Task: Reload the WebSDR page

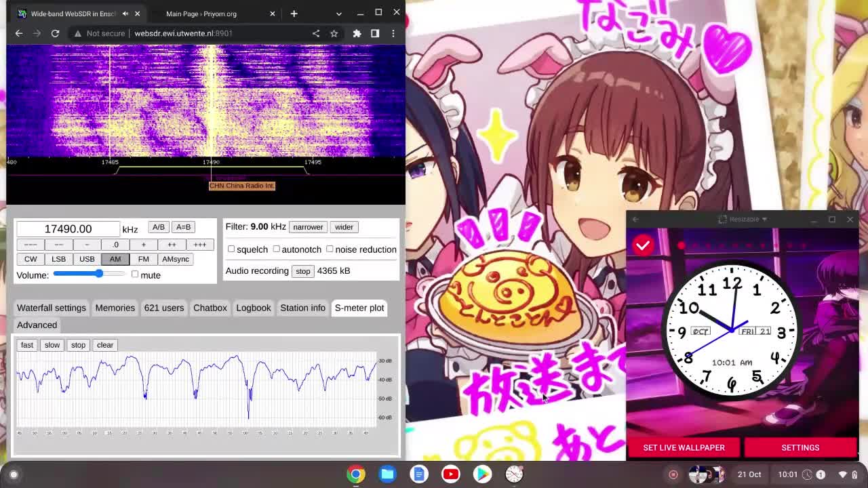Action: pos(55,33)
